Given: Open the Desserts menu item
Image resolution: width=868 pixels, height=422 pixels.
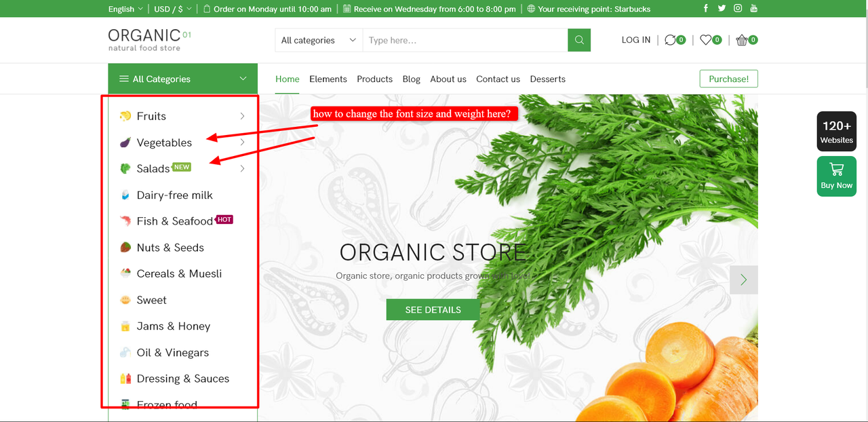Looking at the screenshot, I should point(548,79).
